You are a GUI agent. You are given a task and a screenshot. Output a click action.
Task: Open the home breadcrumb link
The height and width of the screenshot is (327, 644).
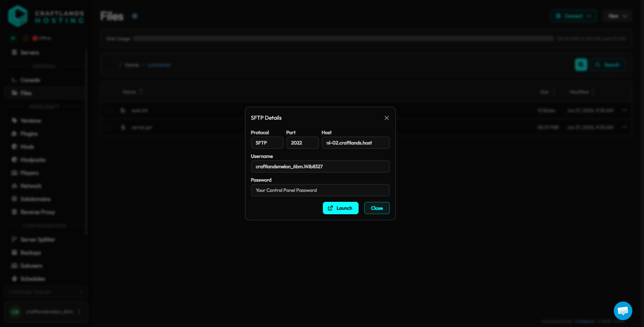click(132, 65)
